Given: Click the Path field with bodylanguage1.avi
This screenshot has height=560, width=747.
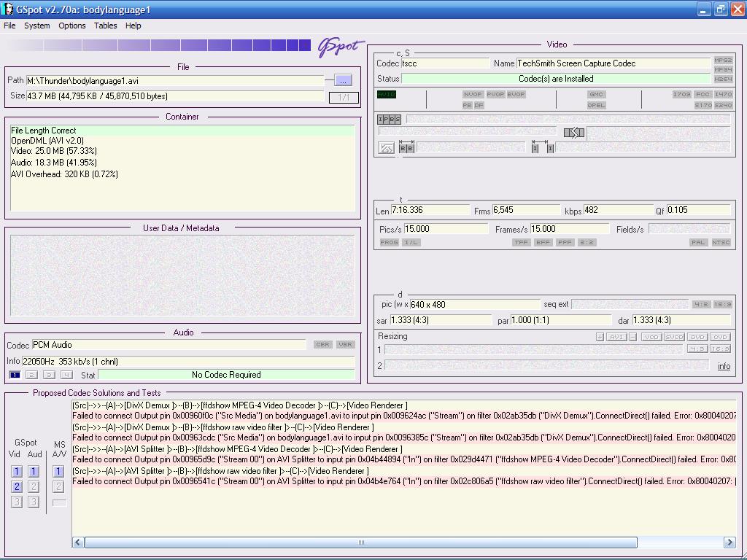Looking at the screenshot, I should pos(175,81).
